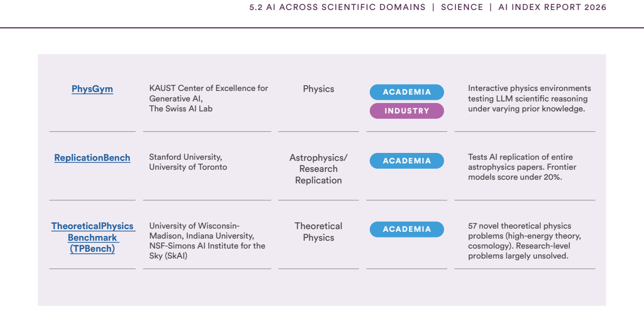This screenshot has width=644, height=309.
Task: Select the ACADEMIA badge for TPBench
Action: coord(407,229)
